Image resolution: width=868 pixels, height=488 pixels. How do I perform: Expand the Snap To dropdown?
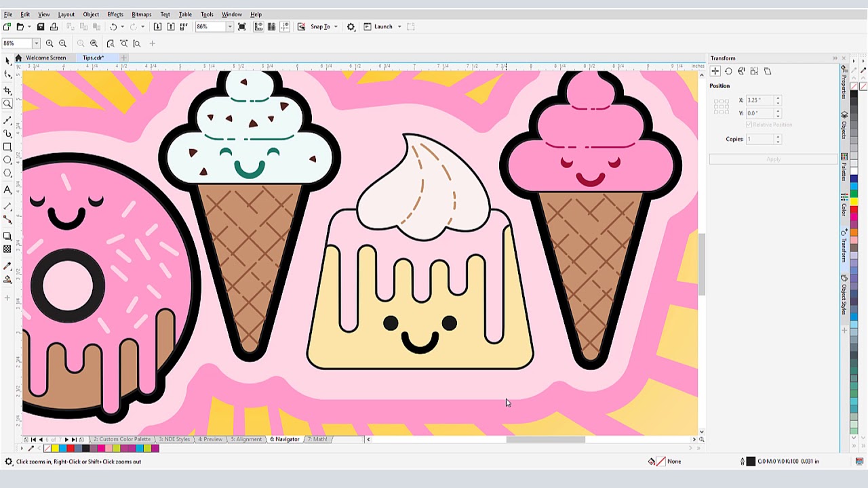coord(335,27)
